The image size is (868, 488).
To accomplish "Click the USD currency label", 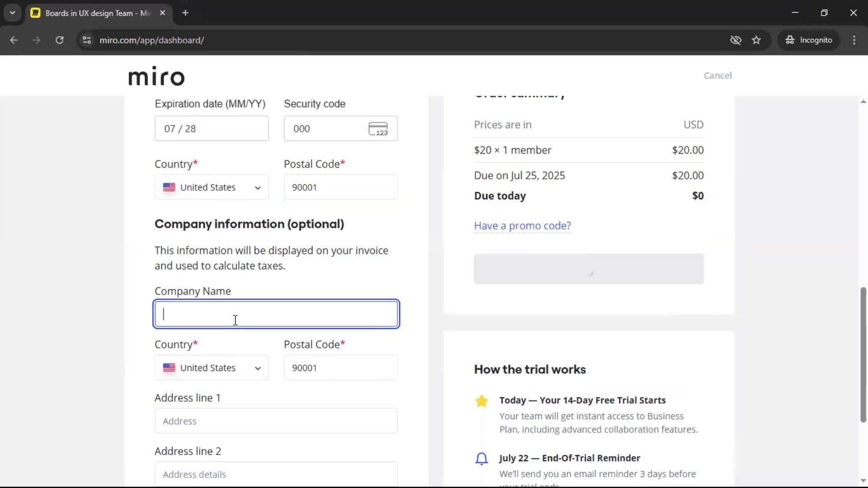I will point(693,125).
